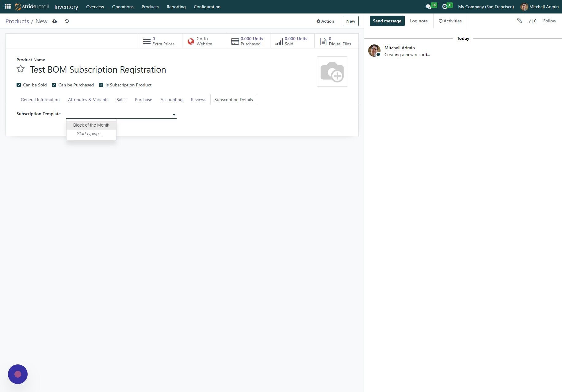Toggle Is Subscription Product checkbox
The width and height of the screenshot is (562, 392).
click(101, 85)
